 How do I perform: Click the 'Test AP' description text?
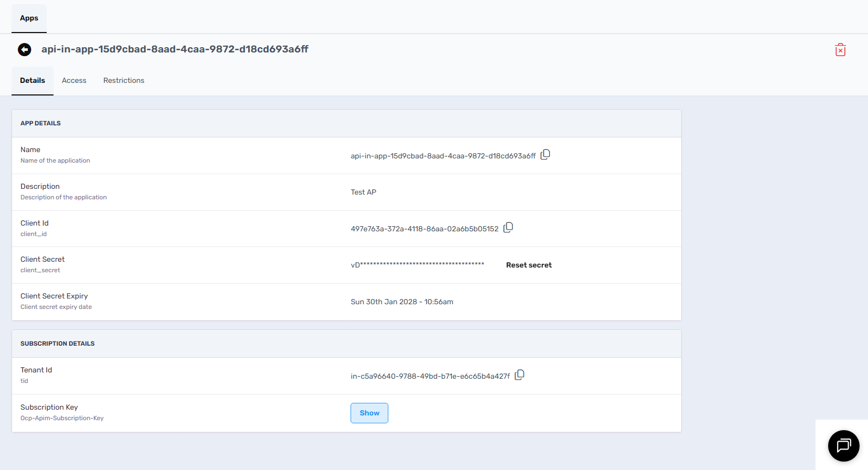point(364,192)
